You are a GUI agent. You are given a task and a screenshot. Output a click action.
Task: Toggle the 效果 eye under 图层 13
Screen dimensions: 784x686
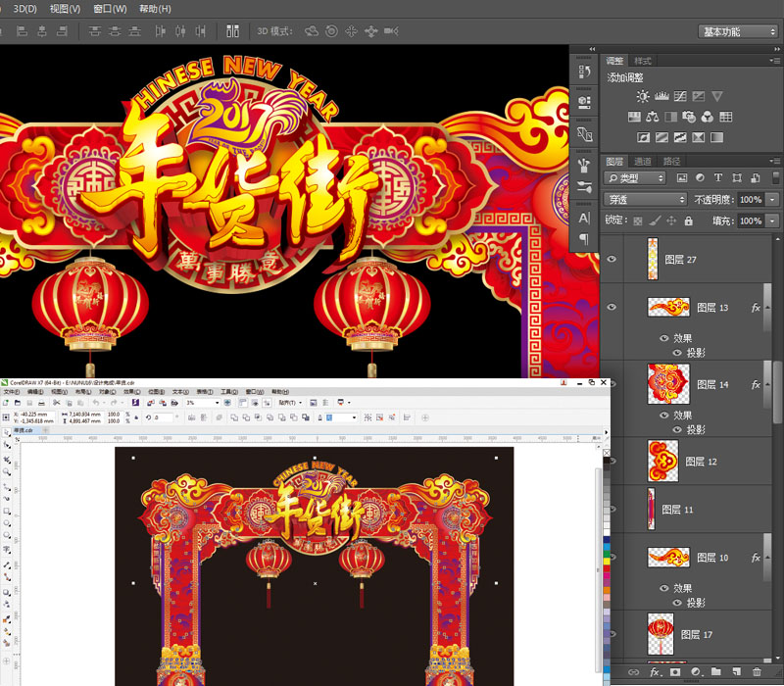click(x=664, y=338)
